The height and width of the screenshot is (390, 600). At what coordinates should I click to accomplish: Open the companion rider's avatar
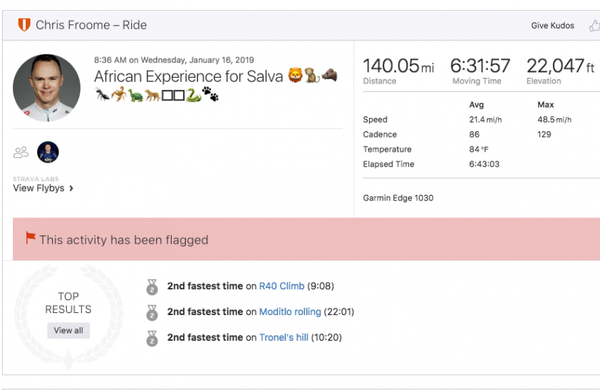(48, 152)
